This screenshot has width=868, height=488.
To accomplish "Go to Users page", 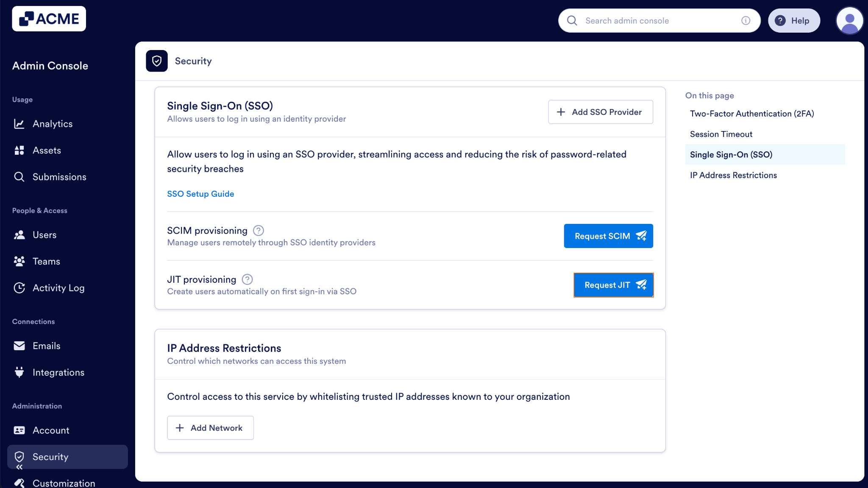I will pos(67,235).
